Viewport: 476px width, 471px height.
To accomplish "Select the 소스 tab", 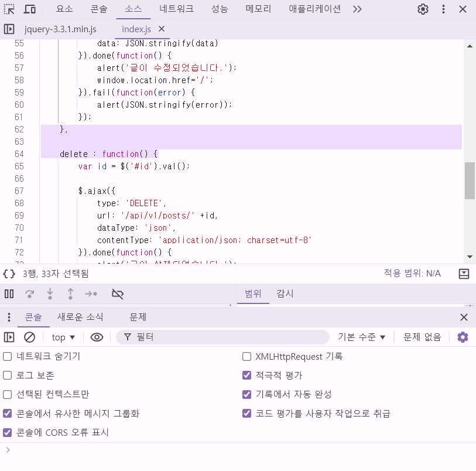I will coord(133,9).
